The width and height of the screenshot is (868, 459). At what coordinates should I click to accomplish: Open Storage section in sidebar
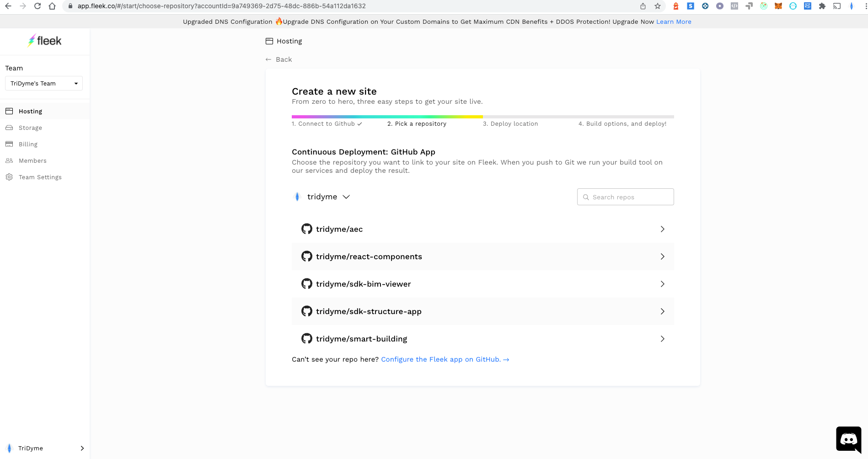pyautogui.click(x=45, y=128)
